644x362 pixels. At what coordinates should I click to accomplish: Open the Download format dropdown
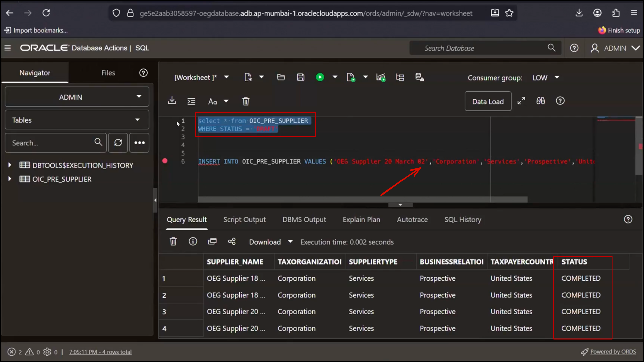(x=290, y=242)
